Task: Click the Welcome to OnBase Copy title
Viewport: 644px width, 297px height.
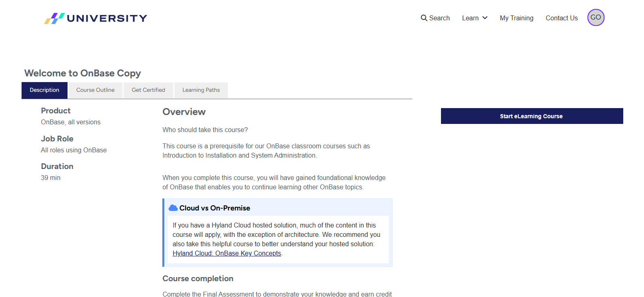Action: pyautogui.click(x=83, y=73)
